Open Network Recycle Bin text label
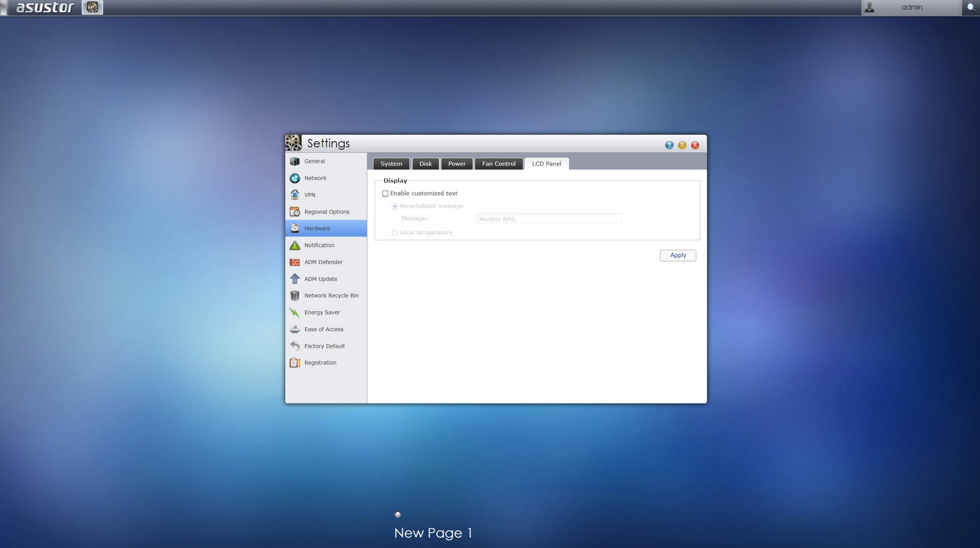The height and width of the screenshot is (548, 980). tap(331, 296)
